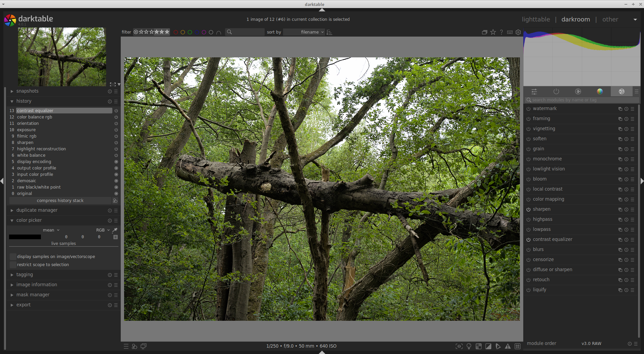Open the color modules group

coord(600,91)
